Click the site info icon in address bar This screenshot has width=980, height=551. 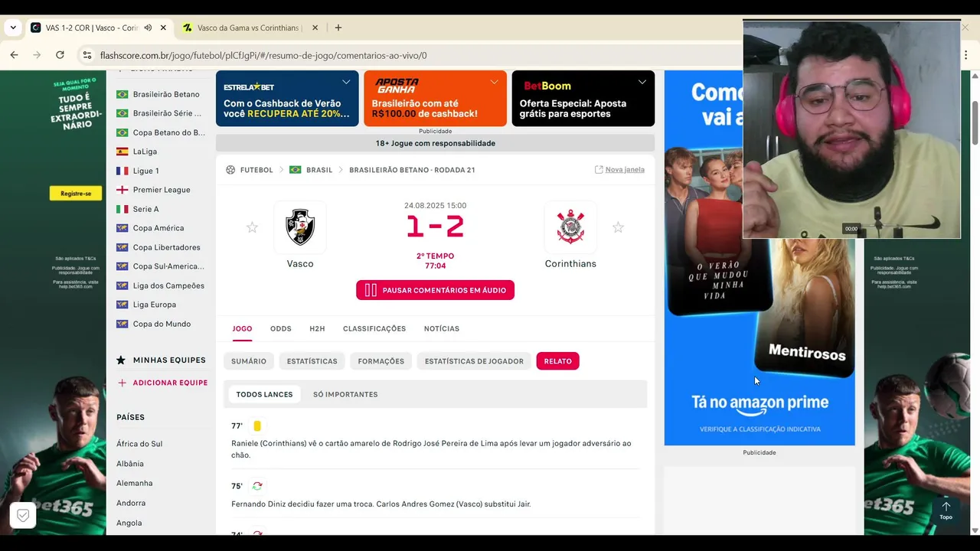(87, 55)
